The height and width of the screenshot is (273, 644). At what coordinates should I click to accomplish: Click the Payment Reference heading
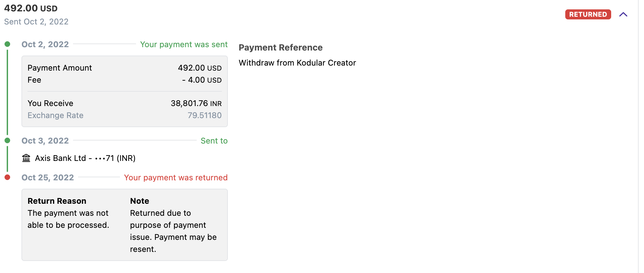(x=280, y=48)
